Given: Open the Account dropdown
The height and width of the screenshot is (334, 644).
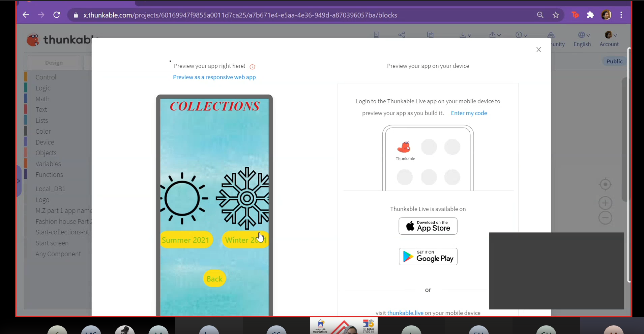Looking at the screenshot, I should [x=609, y=39].
